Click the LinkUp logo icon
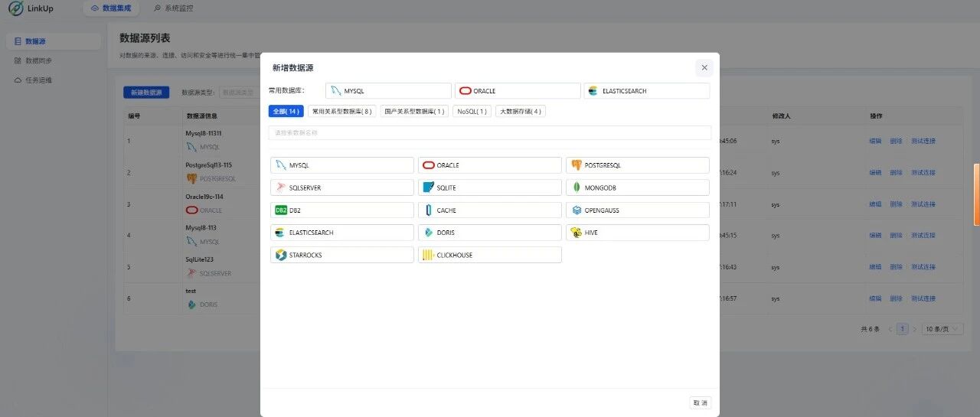Image resolution: width=980 pixels, height=417 pixels. [x=15, y=8]
